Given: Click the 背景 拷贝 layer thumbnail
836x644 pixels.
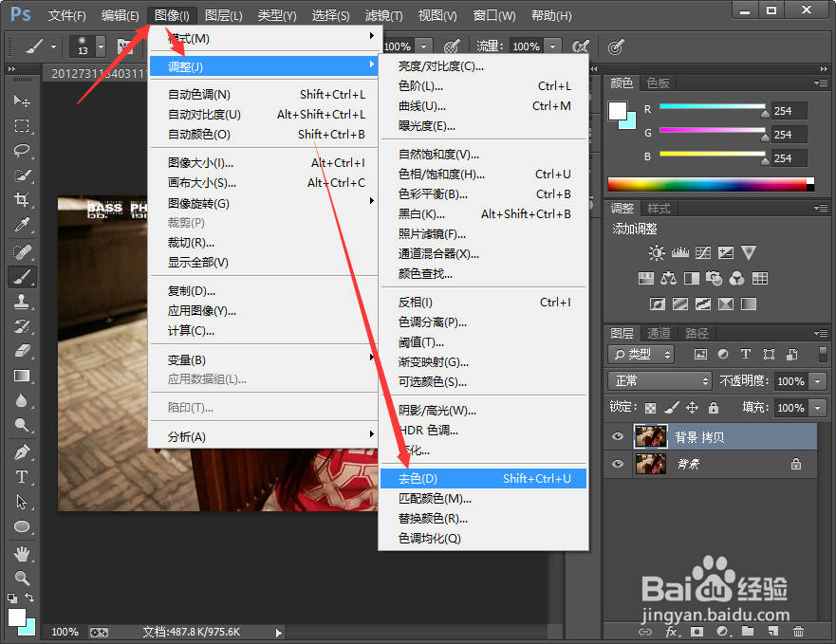Looking at the screenshot, I should 651,435.
